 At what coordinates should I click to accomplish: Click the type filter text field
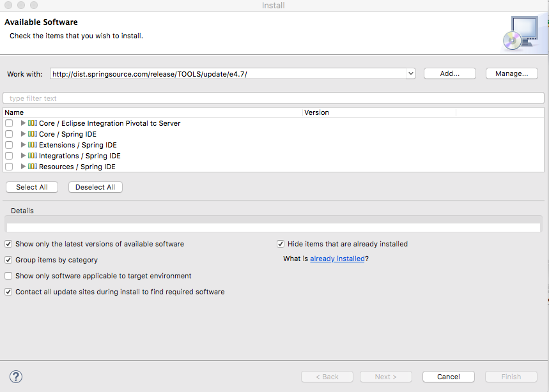click(274, 98)
